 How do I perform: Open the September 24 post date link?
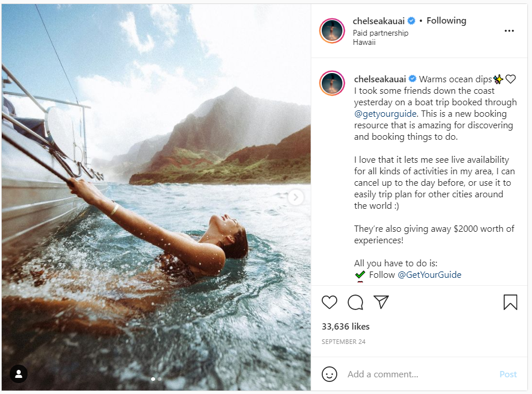coord(344,342)
